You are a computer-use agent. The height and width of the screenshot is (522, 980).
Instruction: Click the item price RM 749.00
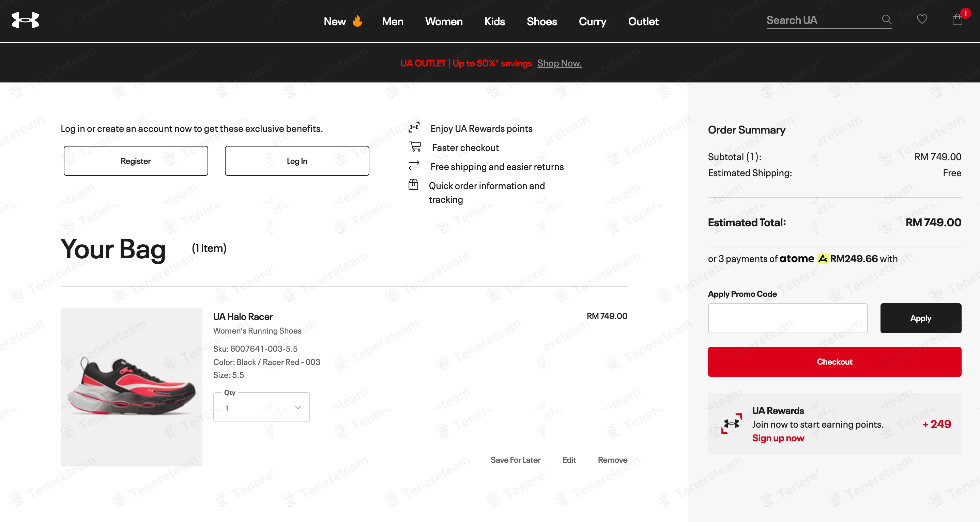tap(607, 316)
